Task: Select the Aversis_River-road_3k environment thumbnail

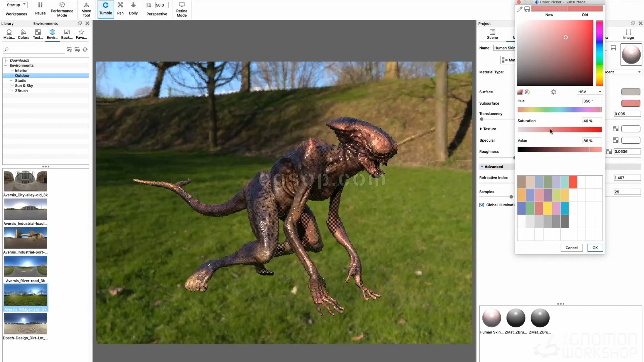Action: (x=26, y=266)
